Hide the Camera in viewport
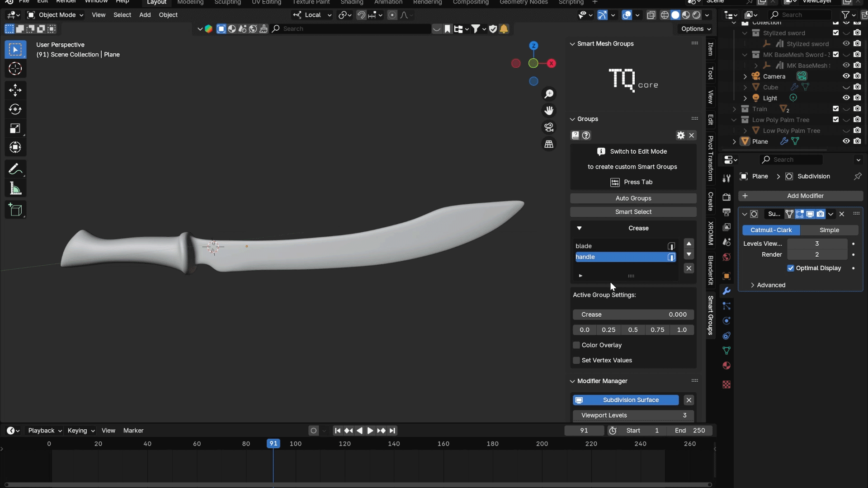 pos(846,76)
